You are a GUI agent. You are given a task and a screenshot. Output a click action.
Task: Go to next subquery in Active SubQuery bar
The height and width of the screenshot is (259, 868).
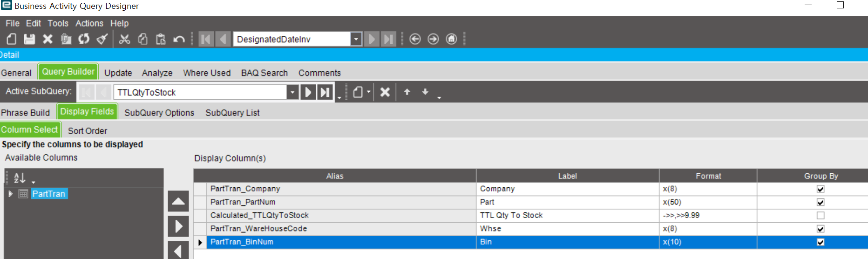click(308, 92)
